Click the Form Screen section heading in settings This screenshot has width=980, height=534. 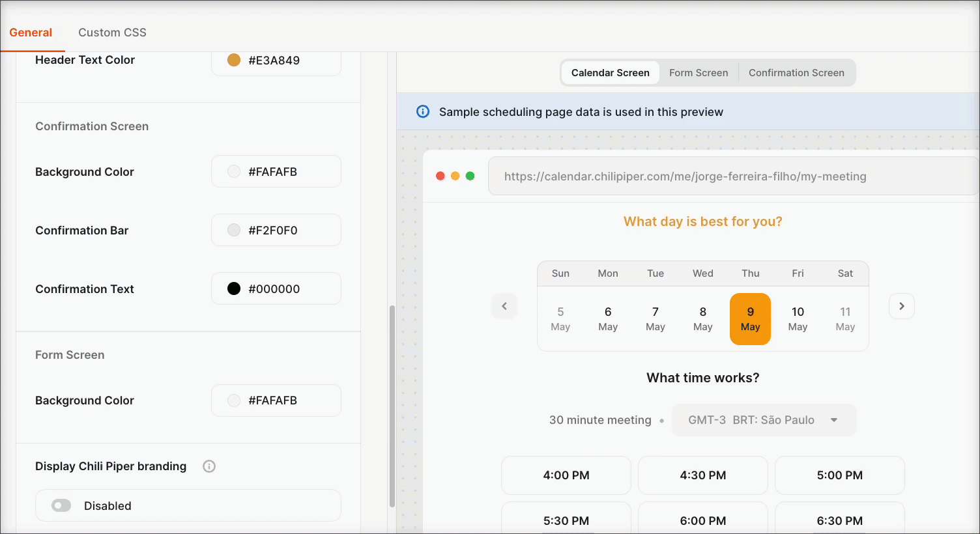pos(70,355)
